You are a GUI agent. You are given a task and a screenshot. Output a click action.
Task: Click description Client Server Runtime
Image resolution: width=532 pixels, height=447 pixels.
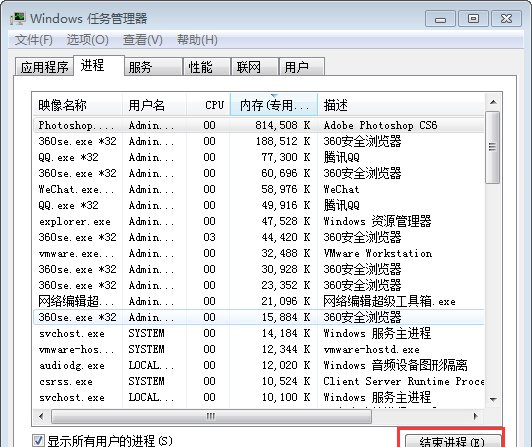pos(404,381)
